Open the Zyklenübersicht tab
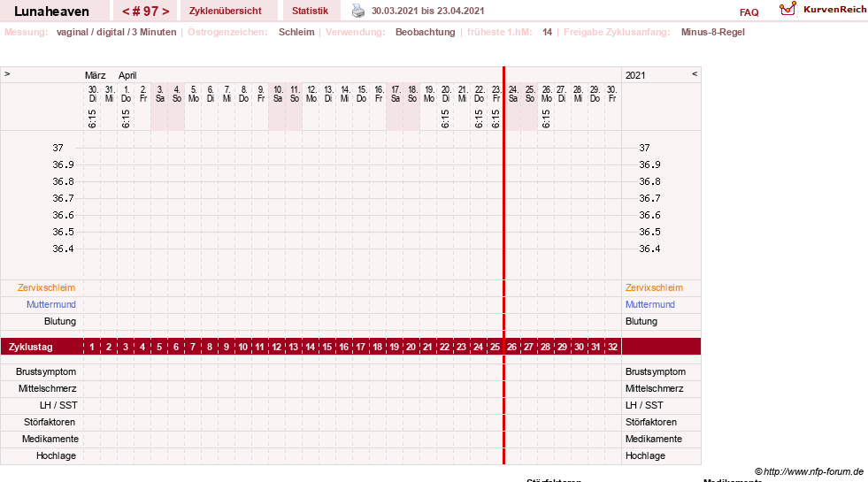 click(x=226, y=11)
